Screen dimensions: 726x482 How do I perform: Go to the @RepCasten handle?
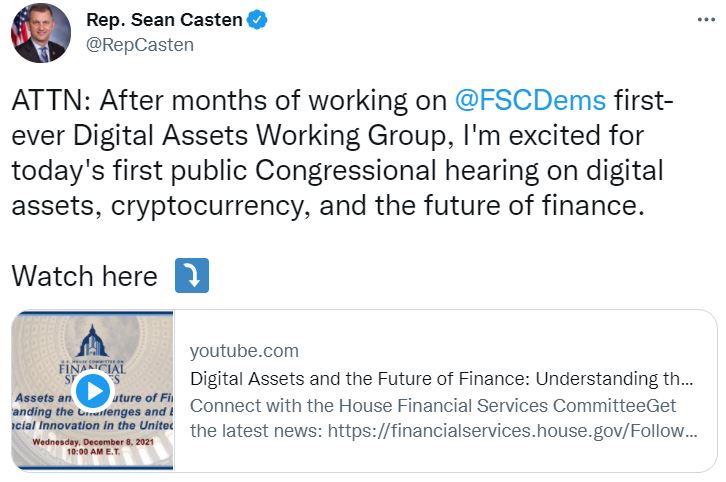(x=140, y=44)
